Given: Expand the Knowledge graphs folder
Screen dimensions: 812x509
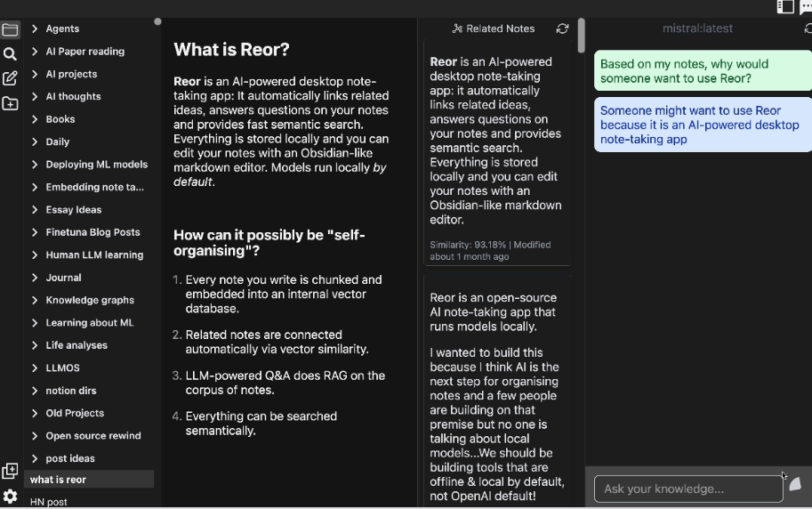Looking at the screenshot, I should tap(89, 300).
